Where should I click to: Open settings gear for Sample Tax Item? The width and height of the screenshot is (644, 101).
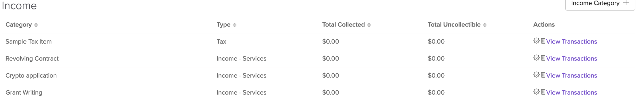point(536,41)
